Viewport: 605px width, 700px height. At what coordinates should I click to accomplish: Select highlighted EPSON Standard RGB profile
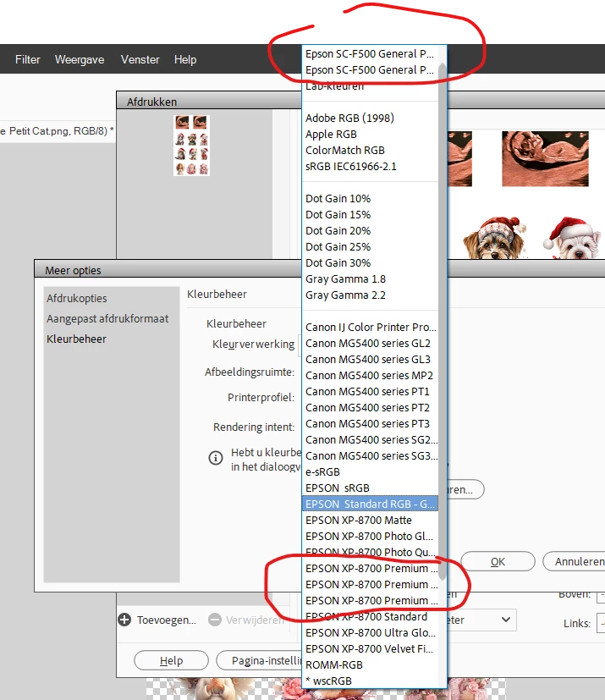370,504
